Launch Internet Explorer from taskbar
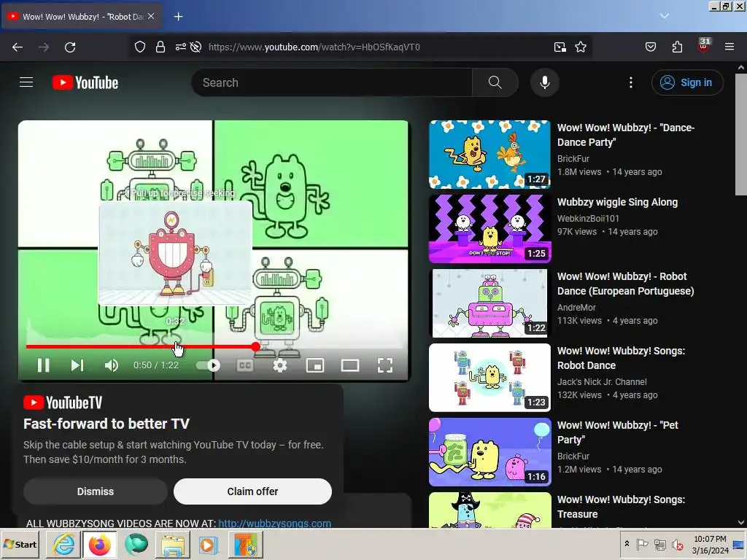747x560 pixels. tap(63, 544)
